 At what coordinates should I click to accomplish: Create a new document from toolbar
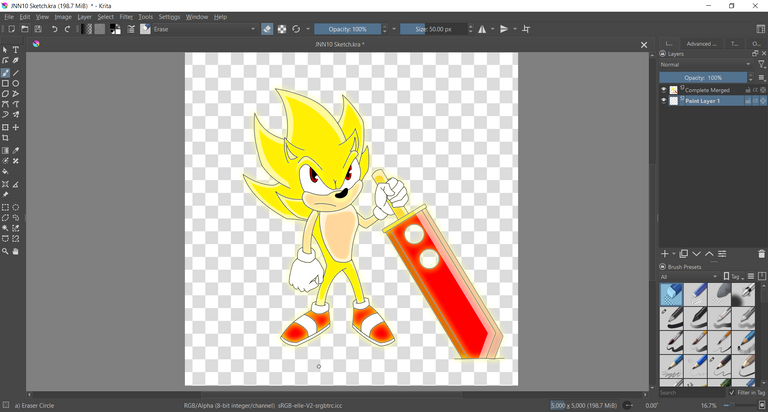click(x=11, y=29)
